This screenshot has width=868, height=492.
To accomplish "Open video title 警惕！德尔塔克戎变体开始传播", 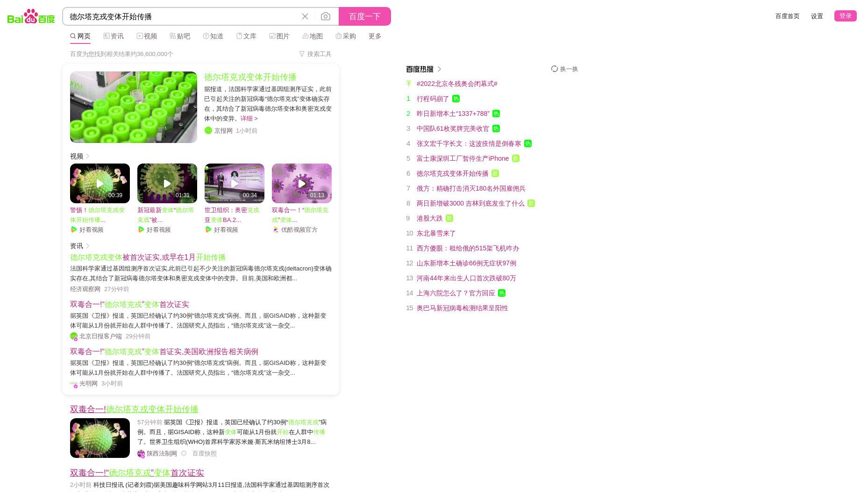I will (x=98, y=215).
